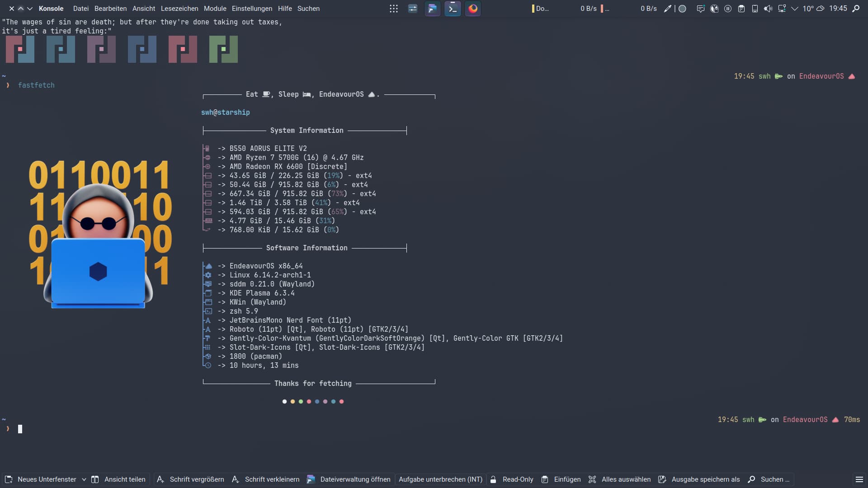Click the Konsole title text in the panel
This screenshot has width=868, height=488.
pyautogui.click(x=51, y=9)
